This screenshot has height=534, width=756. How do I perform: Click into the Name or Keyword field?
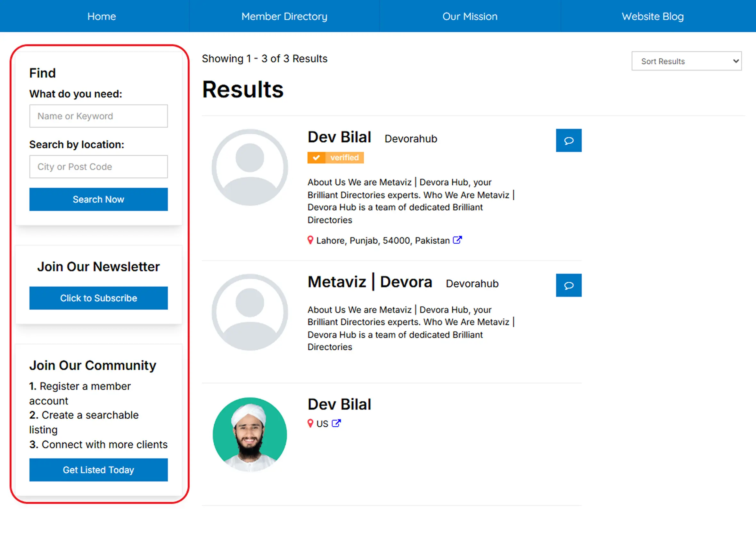(x=98, y=116)
